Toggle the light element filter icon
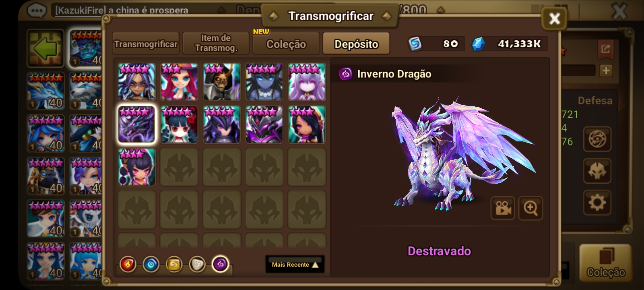This screenshot has width=644, height=290. click(x=197, y=265)
